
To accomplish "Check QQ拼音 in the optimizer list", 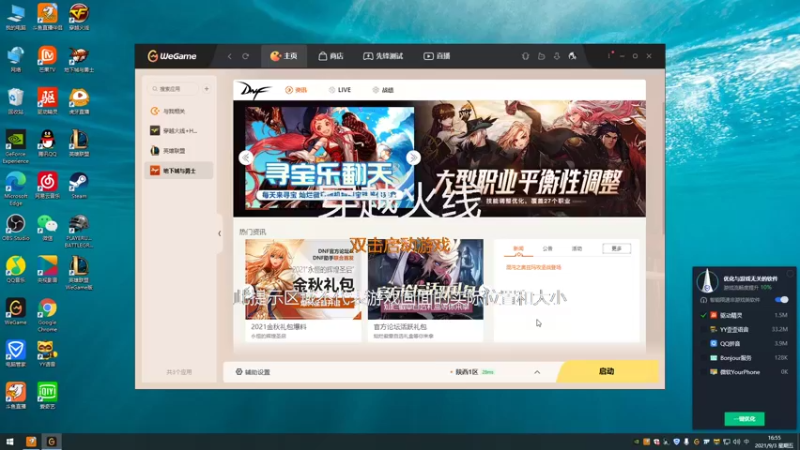I will [x=703, y=343].
